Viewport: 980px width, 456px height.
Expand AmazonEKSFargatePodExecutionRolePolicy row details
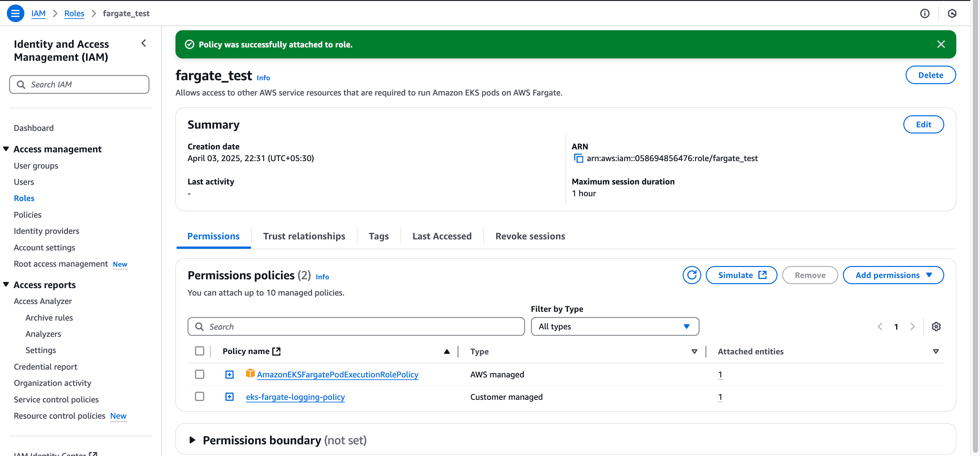tap(229, 374)
